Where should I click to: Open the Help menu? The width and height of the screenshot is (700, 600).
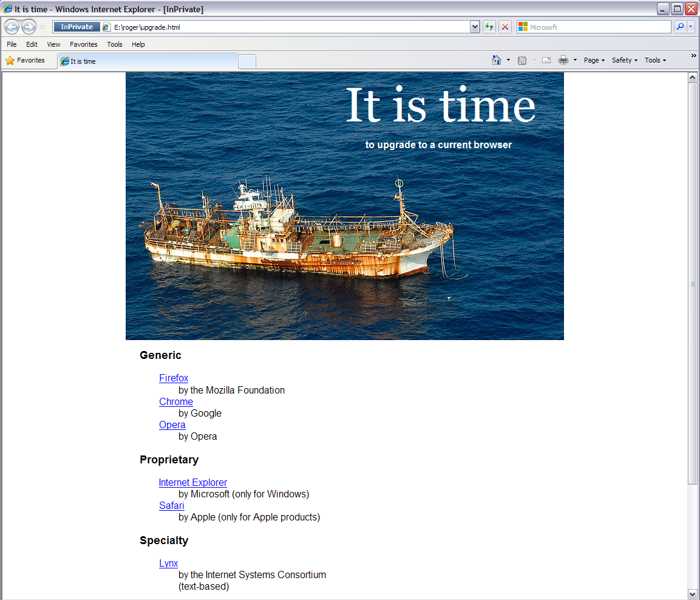tap(138, 44)
